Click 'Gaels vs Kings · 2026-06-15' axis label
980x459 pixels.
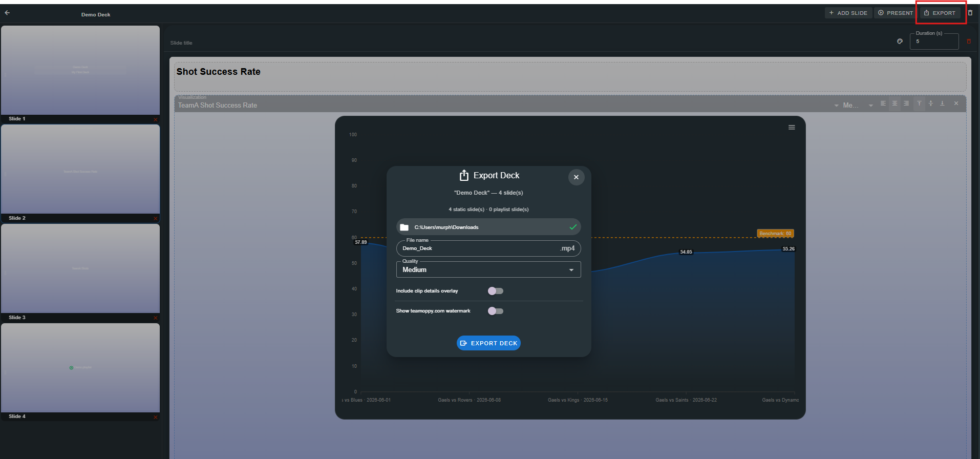(x=578, y=400)
